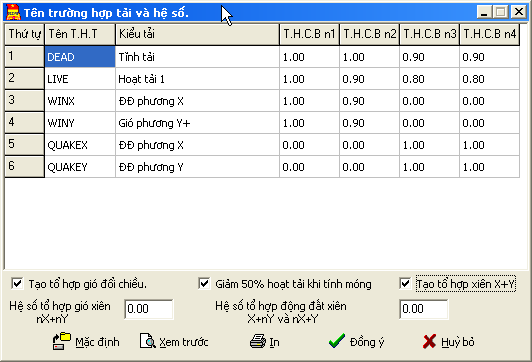Toggle Tạo tổ hợp xiên X+Y checkbox
The width and height of the screenshot is (532, 362).
click(x=405, y=283)
